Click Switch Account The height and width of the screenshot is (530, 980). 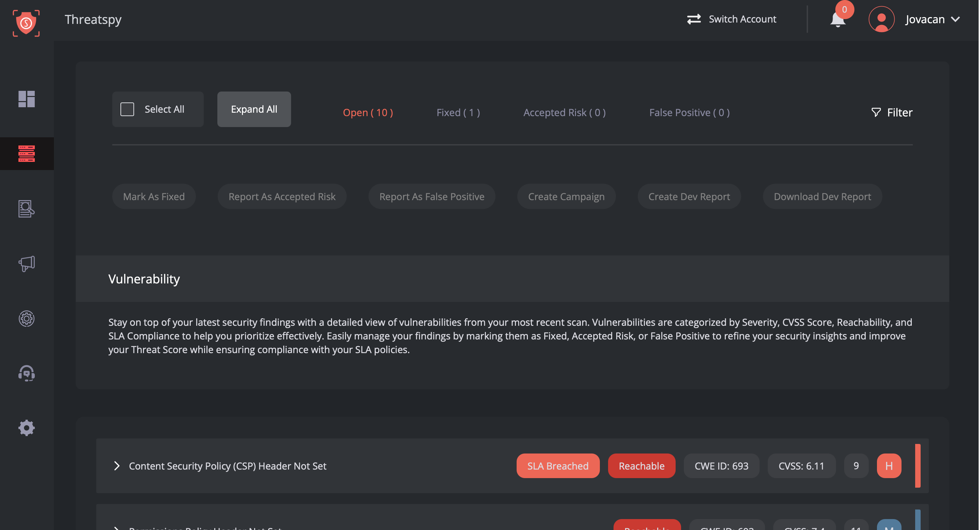click(732, 19)
